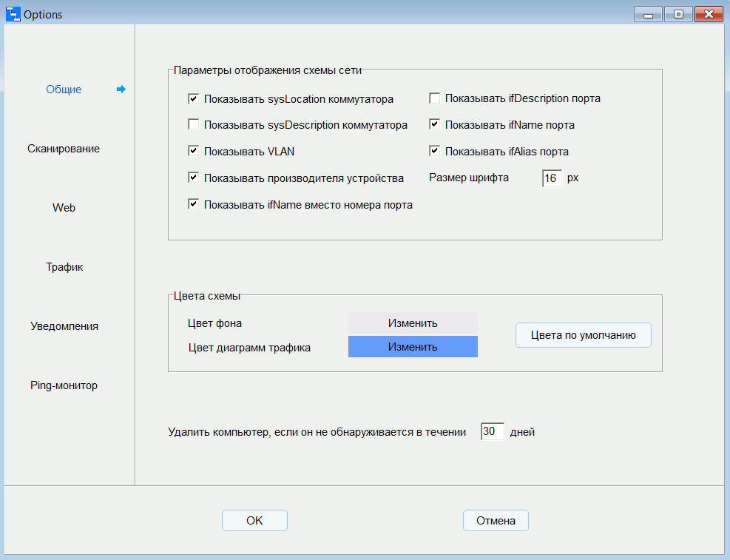730x560 pixels.
Task: Open the Уведомления section
Action: click(64, 326)
